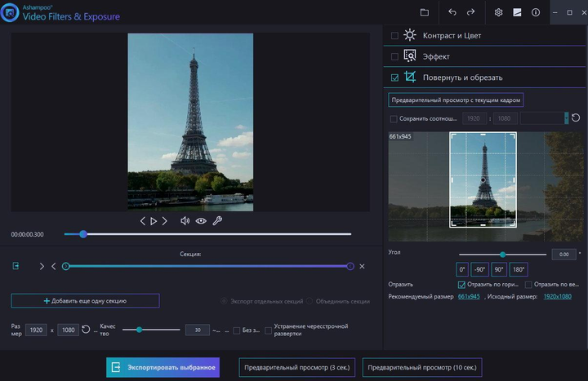The width and height of the screenshot is (588, 381).
Task: Redo the last action
Action: click(470, 12)
